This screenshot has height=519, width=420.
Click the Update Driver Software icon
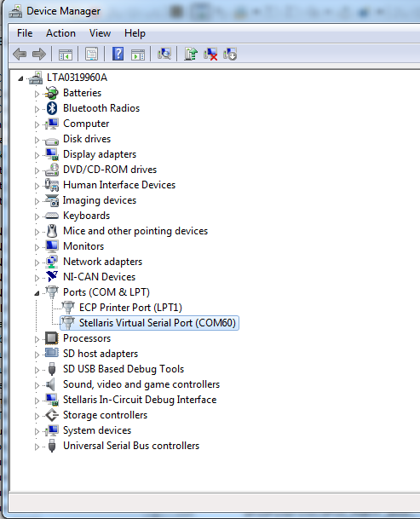(191, 54)
